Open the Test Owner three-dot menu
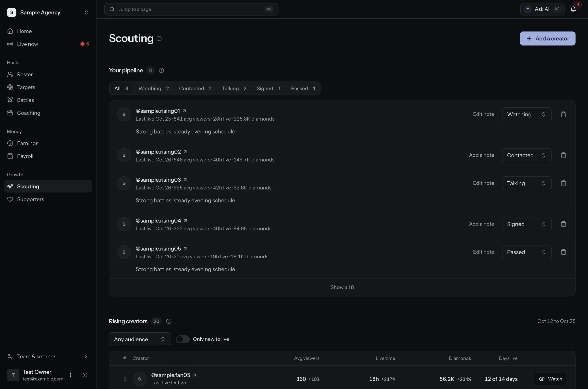Viewport: 588px width, 389px height. point(70,375)
